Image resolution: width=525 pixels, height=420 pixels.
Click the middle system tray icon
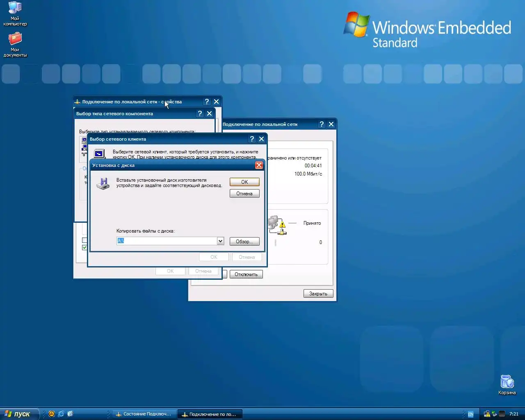point(494,414)
